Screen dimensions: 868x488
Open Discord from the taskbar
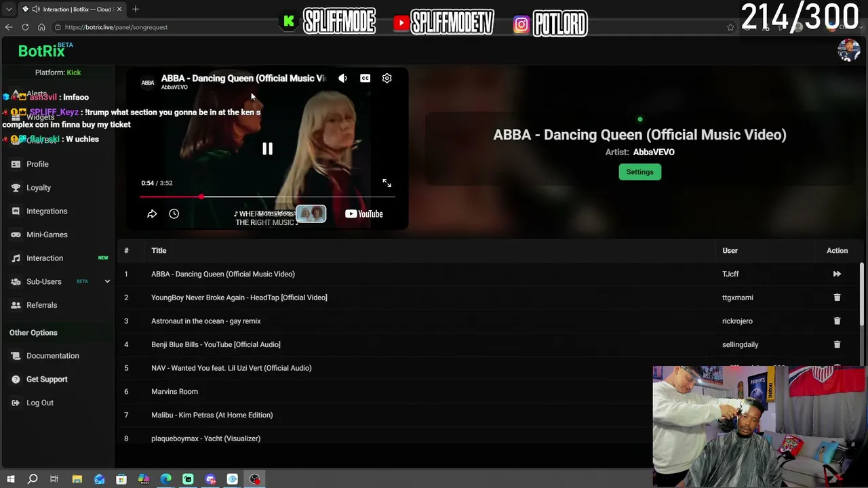coord(210,479)
